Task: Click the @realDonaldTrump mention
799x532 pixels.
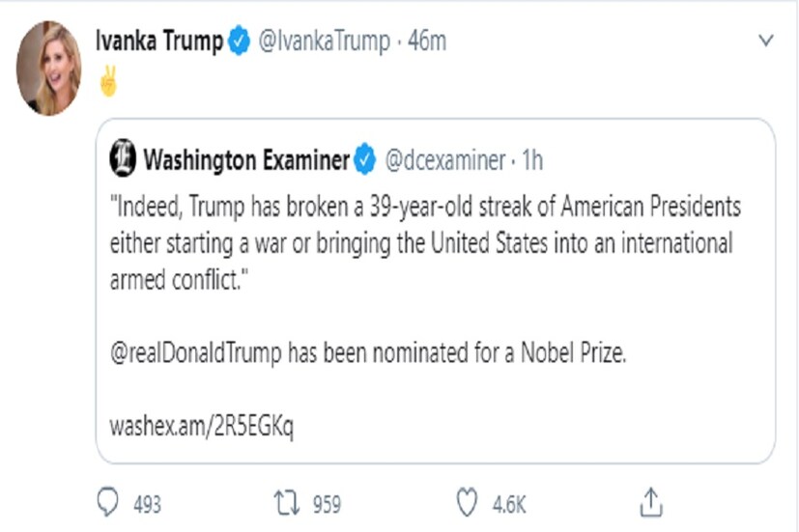Action: (x=198, y=352)
